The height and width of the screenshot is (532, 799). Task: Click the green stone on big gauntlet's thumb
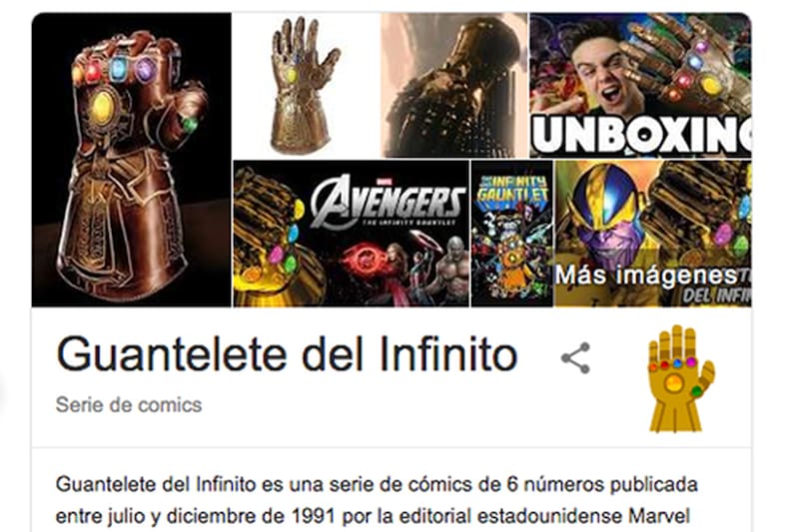[x=190, y=124]
